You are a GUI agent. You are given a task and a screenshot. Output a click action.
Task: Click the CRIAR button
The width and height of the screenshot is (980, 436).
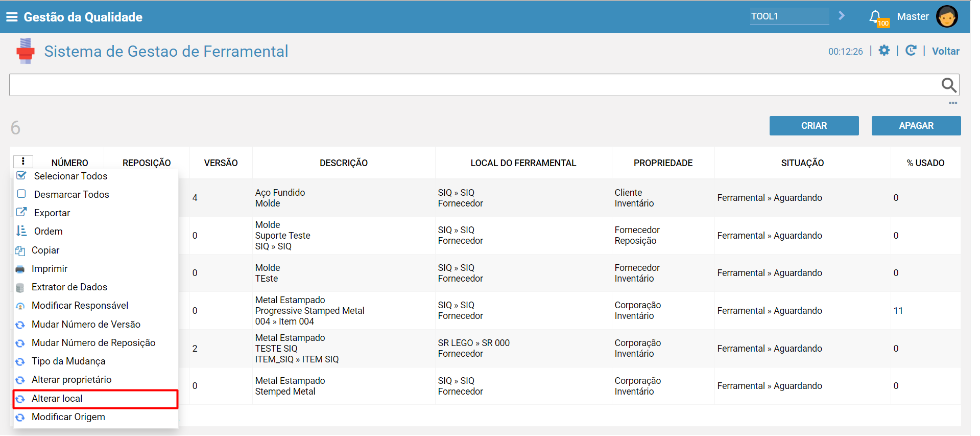tap(814, 126)
